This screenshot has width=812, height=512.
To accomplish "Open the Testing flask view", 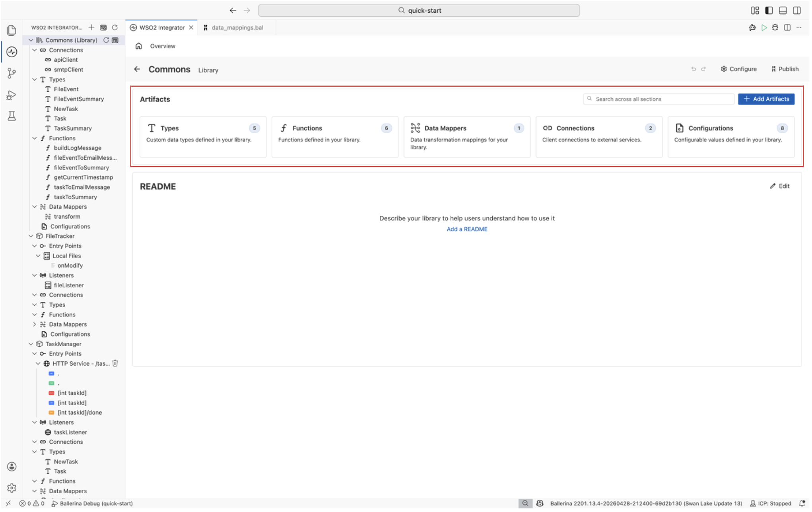I will click(x=12, y=116).
